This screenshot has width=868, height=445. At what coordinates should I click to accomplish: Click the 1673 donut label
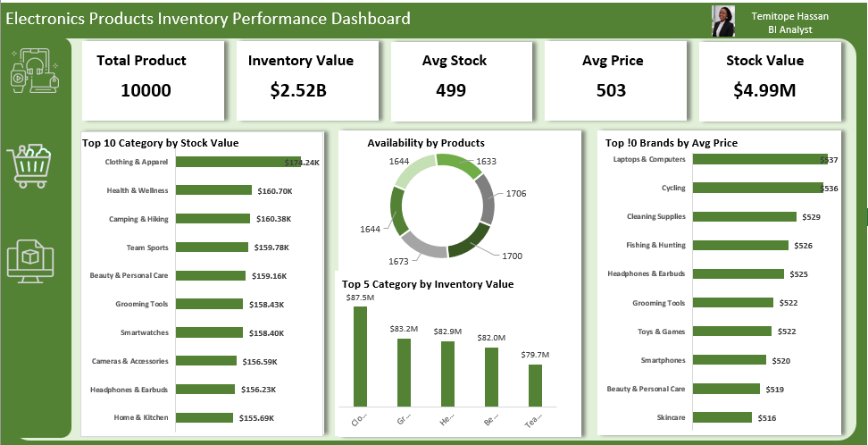point(396,262)
